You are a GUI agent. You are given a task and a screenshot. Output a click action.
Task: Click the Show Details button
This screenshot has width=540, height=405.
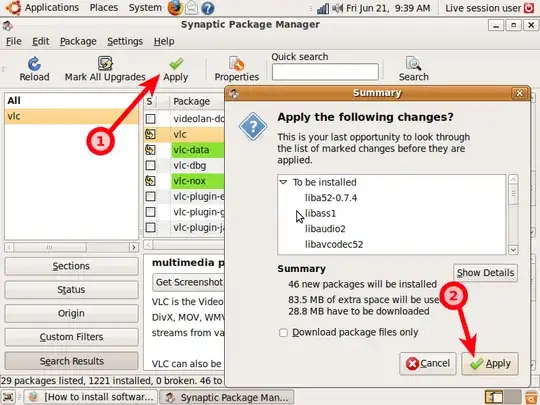486,273
